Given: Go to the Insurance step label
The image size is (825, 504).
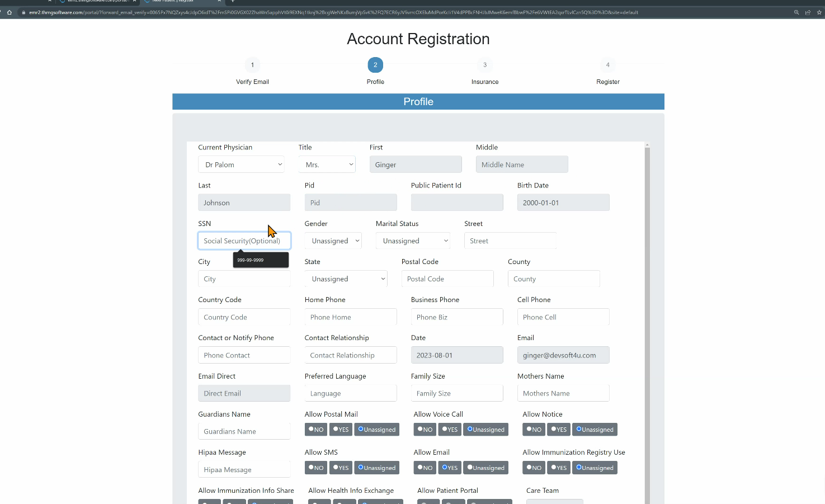Looking at the screenshot, I should (x=485, y=82).
